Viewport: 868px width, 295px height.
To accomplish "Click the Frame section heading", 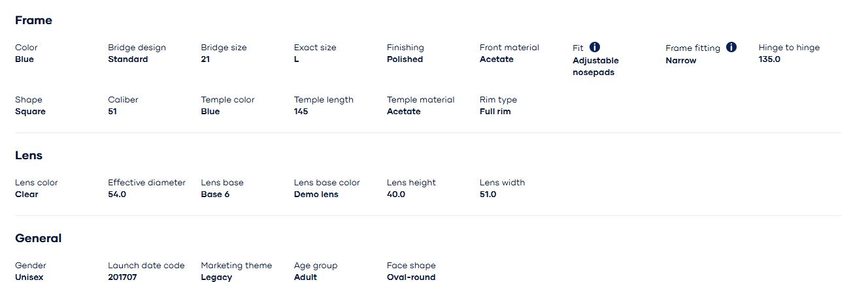I will coord(33,20).
